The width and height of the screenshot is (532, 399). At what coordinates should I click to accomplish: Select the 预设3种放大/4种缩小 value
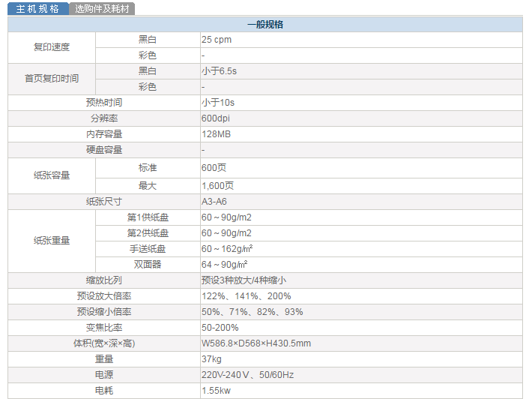pos(244,280)
